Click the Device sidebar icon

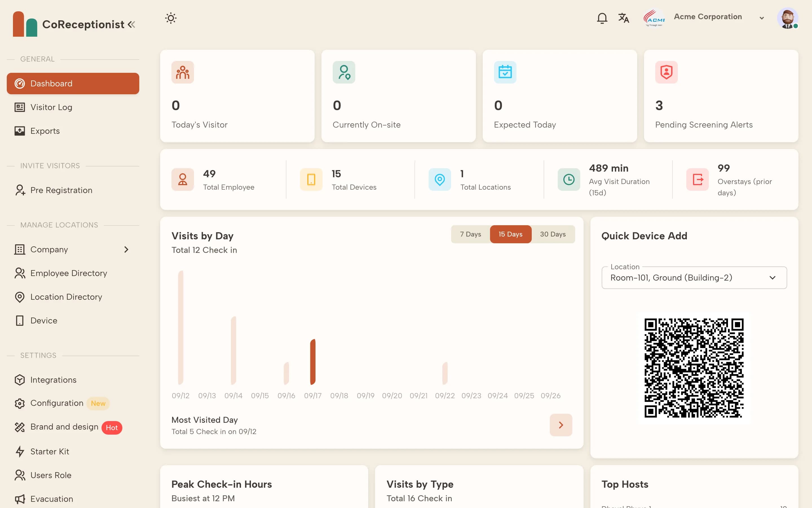tap(20, 321)
